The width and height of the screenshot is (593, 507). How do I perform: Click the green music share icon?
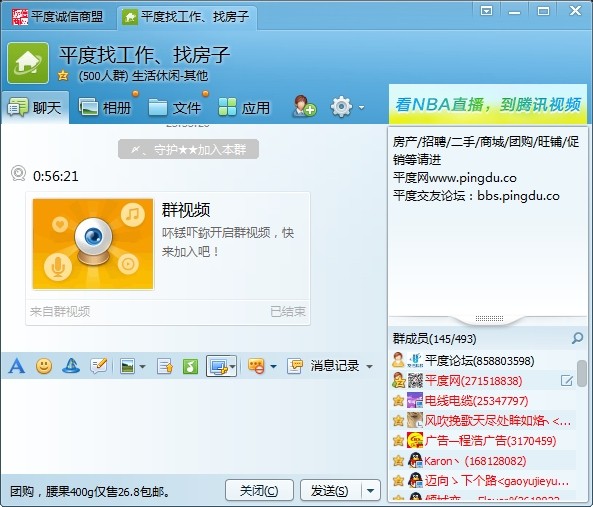tap(190, 366)
